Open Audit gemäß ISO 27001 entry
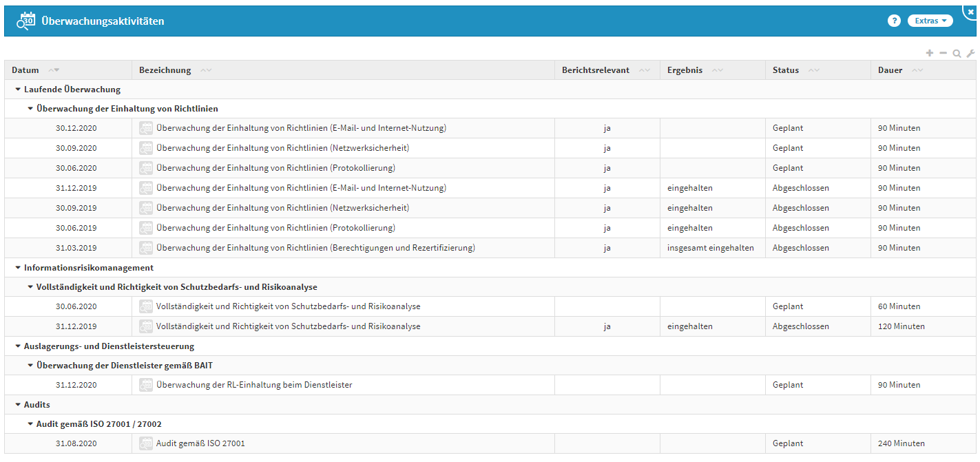Viewport: 980px width, 462px height. click(x=200, y=443)
